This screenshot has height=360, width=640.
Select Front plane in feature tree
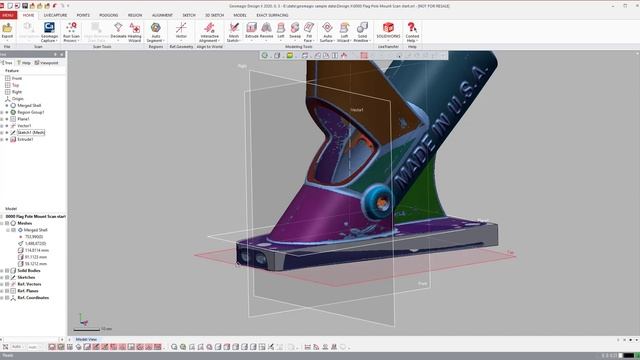17,78
